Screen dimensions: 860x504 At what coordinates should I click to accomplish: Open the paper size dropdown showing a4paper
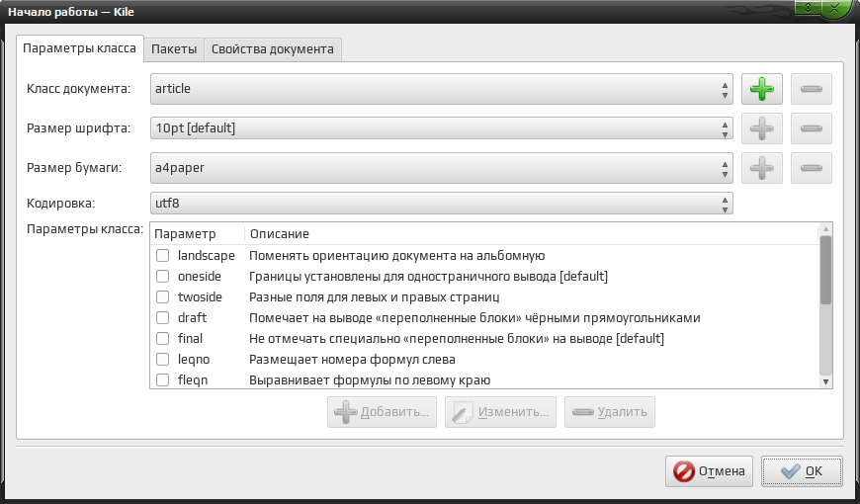442,168
